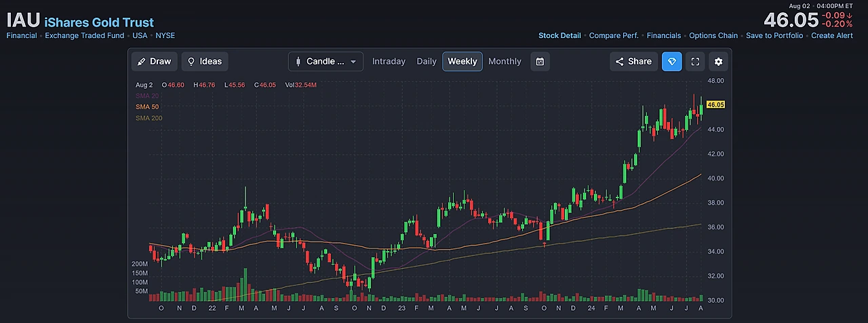Select the Weekly timeframe tab
Image resolution: width=868 pixels, height=323 pixels.
click(462, 61)
